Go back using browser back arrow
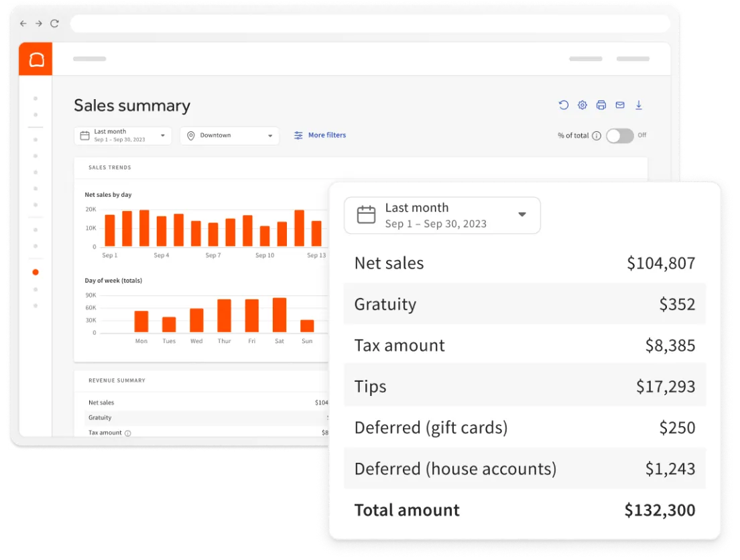This screenshot has width=740, height=560. [x=23, y=23]
